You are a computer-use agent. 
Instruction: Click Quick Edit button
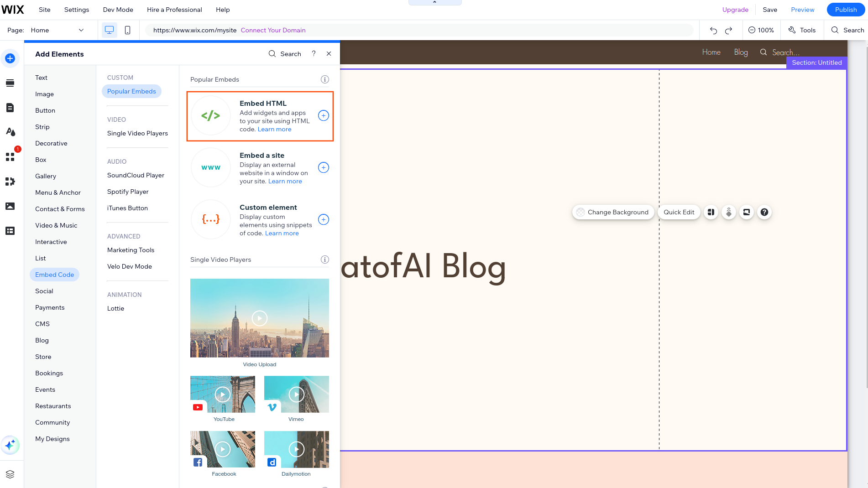coord(679,212)
